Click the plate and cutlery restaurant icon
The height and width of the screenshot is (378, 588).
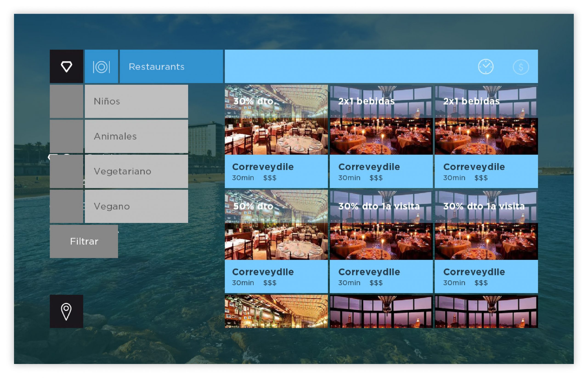(x=101, y=66)
